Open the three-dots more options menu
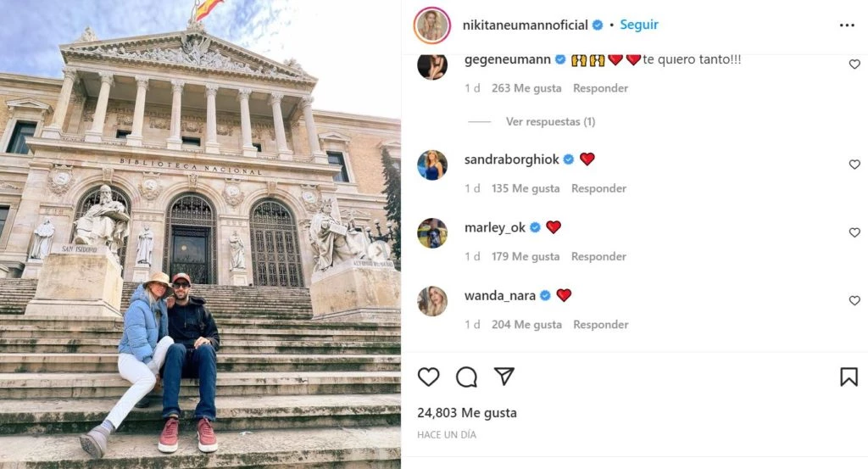Screen dimensions: 868x469 (x=847, y=25)
